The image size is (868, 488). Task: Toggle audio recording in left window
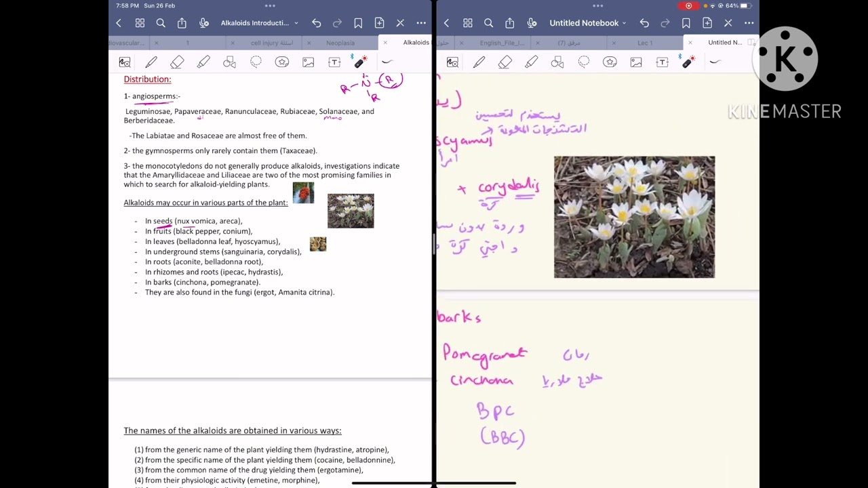tap(203, 23)
